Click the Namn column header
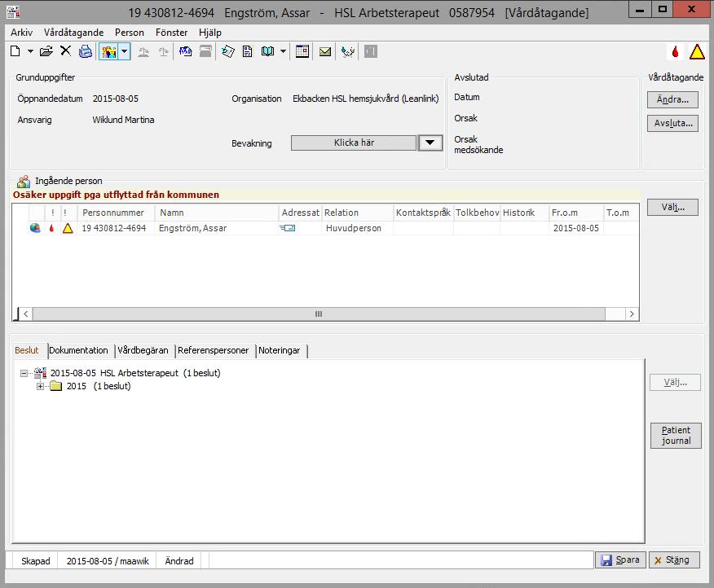 [x=217, y=213]
